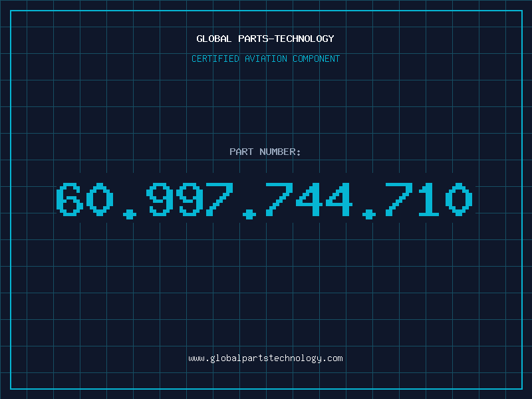This screenshot has width=532, height=399.
Task: Click the GLOBAL PARTS-TECHNOLOGY title text
Action: pos(265,39)
